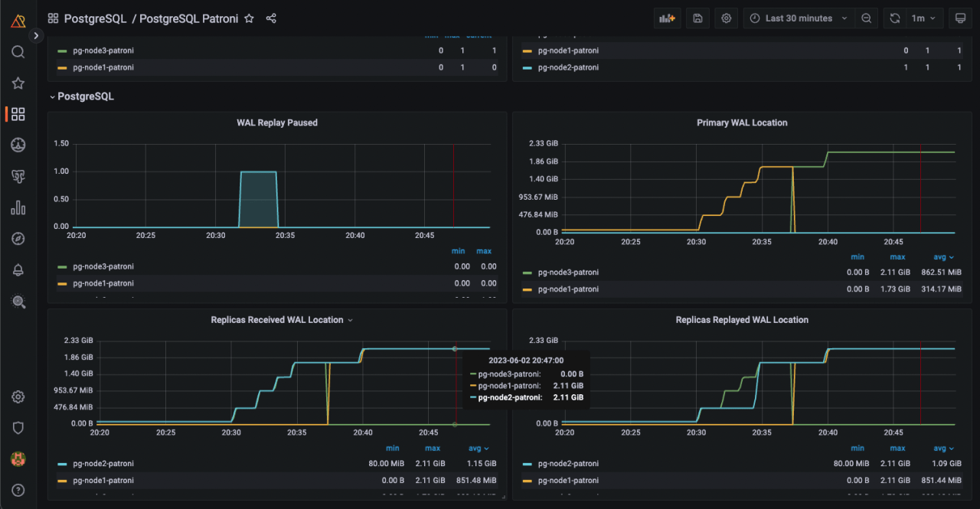
Task: Open dashboard settings via the gear icon
Action: (x=726, y=18)
